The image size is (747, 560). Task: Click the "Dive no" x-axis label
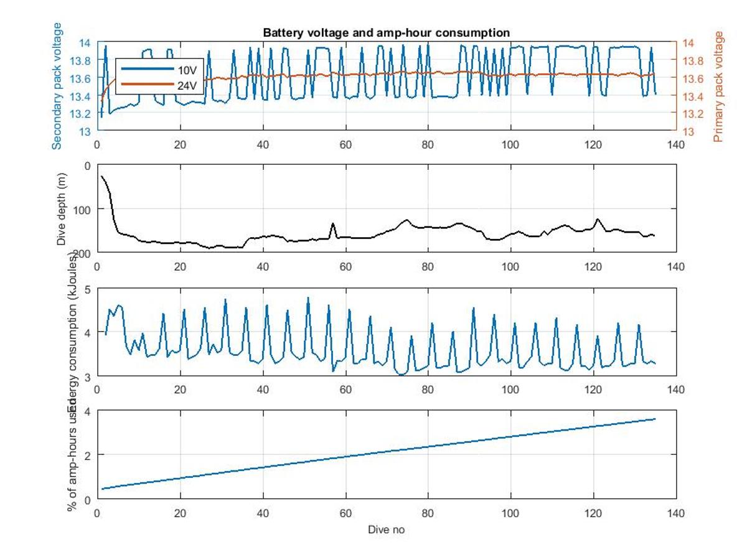(x=387, y=530)
